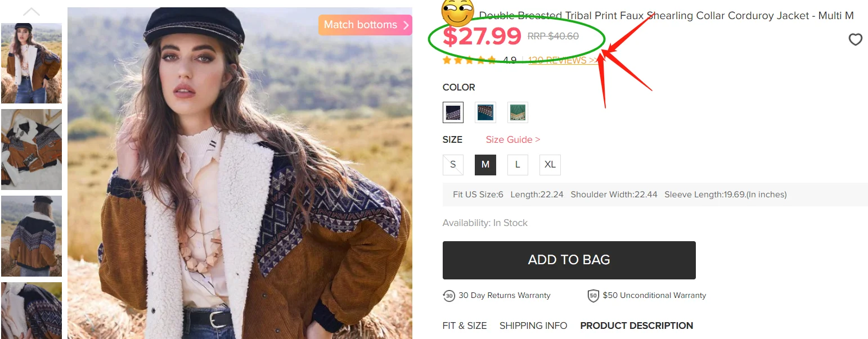Image resolution: width=868 pixels, height=339 pixels.
Task: Click the $50 Unconditional Warranty shield icon
Action: (593, 296)
